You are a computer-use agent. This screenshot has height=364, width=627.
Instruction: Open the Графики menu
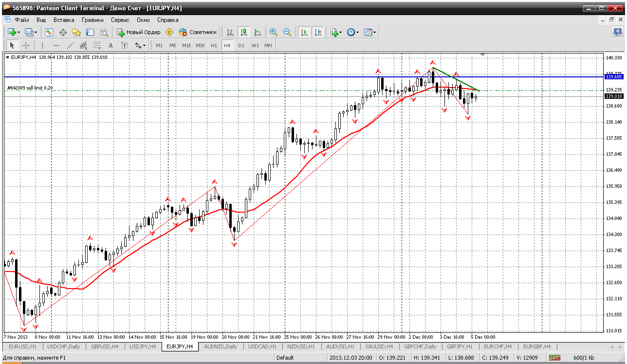[92, 20]
